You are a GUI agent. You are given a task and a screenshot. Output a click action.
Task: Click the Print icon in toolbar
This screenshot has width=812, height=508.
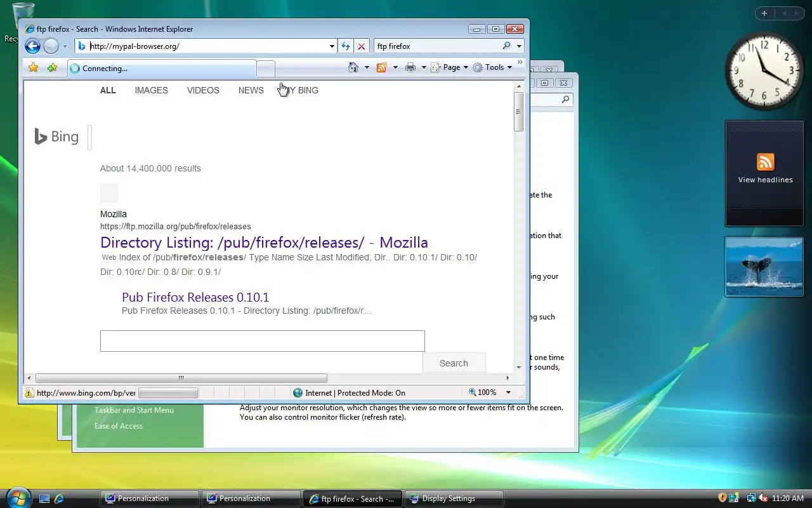click(x=410, y=67)
